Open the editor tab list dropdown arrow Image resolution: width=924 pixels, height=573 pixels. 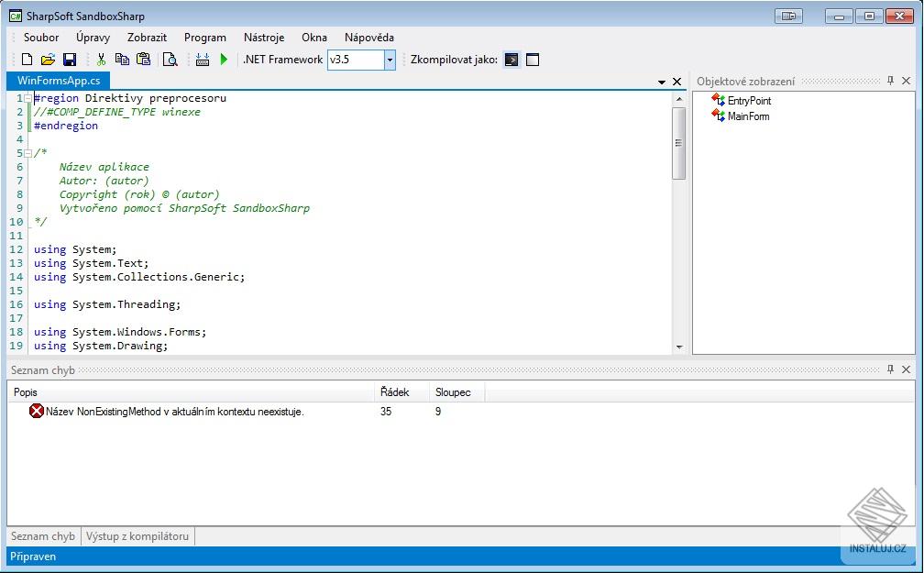662,81
